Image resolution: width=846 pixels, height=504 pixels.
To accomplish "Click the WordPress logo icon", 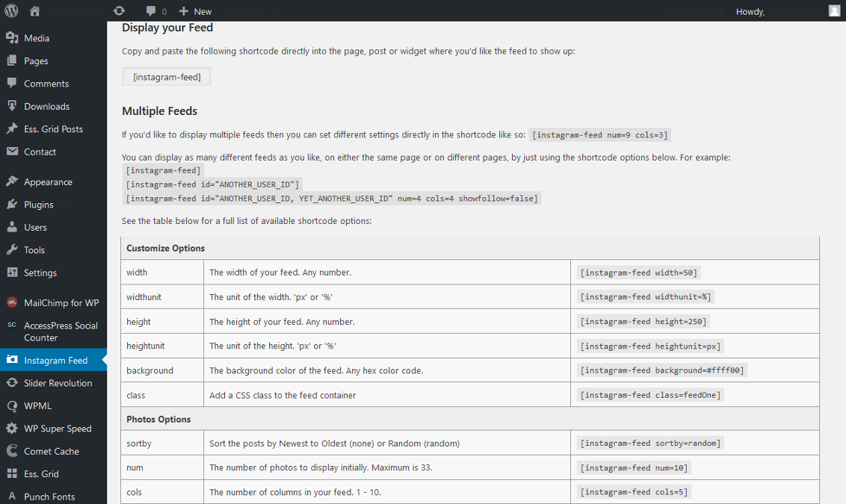I will click(x=12, y=11).
